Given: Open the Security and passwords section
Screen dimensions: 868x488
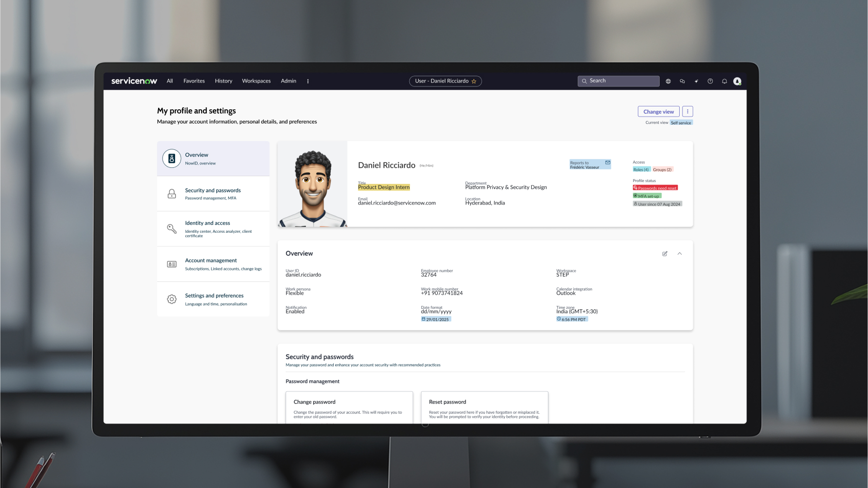Looking at the screenshot, I should [x=213, y=194].
